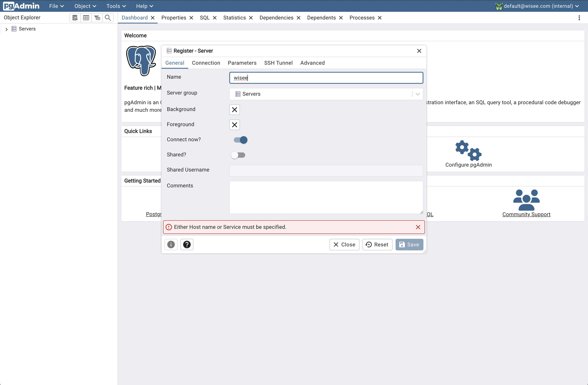The height and width of the screenshot is (385, 588).
Task: Click the info icon in dialog footer
Action: [x=171, y=245]
